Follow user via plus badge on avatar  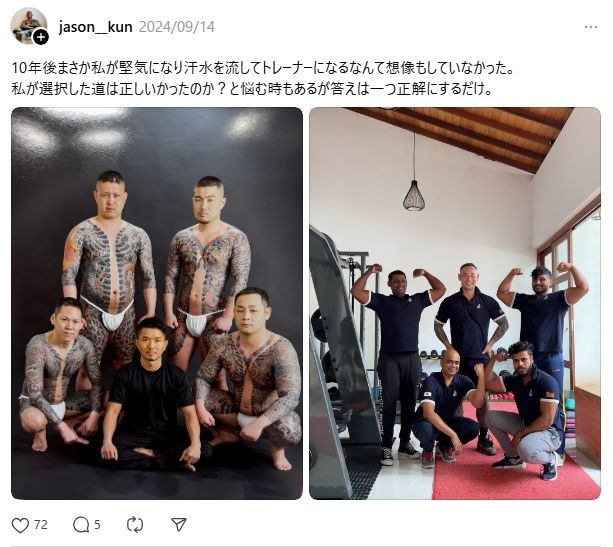[40, 38]
